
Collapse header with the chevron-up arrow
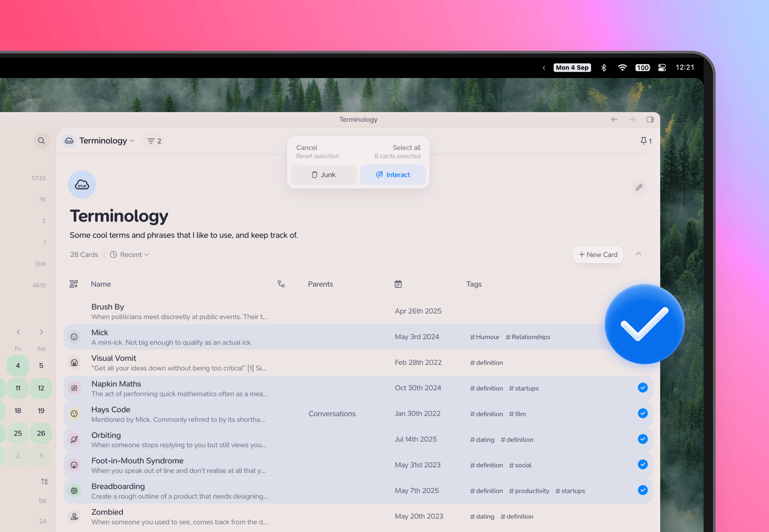tap(638, 254)
